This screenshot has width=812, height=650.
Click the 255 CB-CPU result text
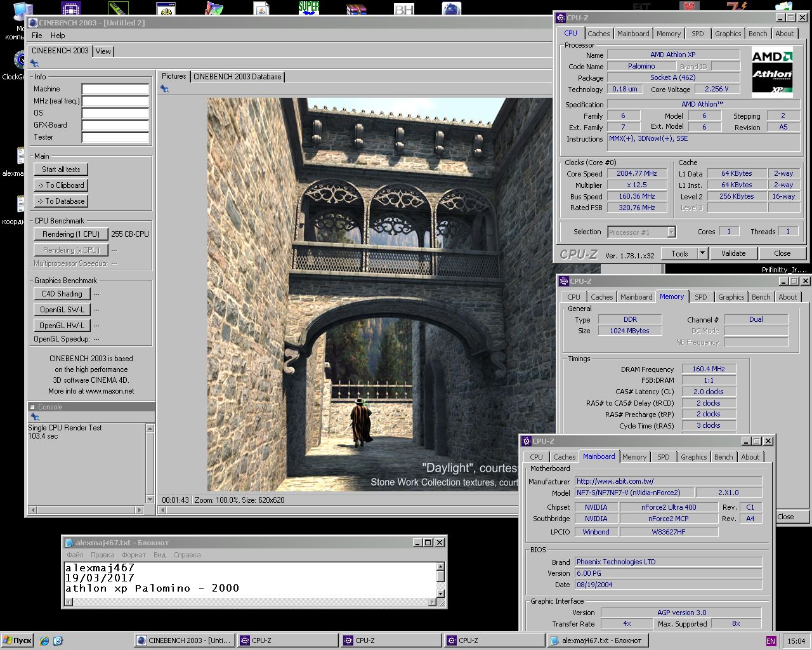point(130,234)
